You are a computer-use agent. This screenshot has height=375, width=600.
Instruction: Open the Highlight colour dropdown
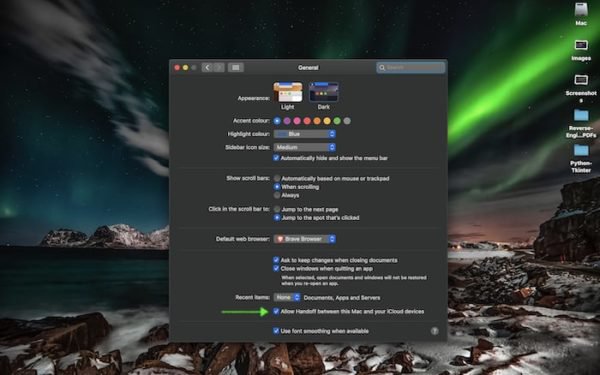(x=305, y=134)
